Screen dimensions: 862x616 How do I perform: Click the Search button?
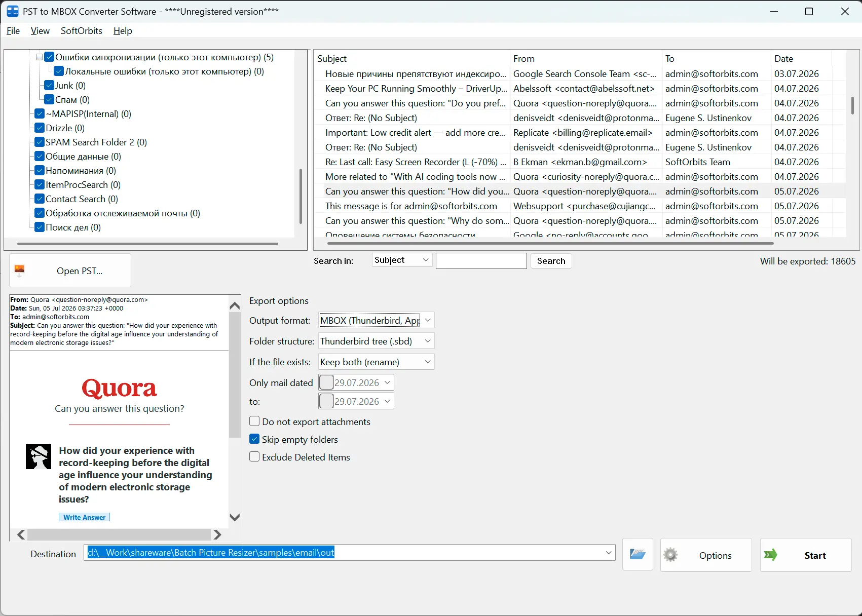551,261
